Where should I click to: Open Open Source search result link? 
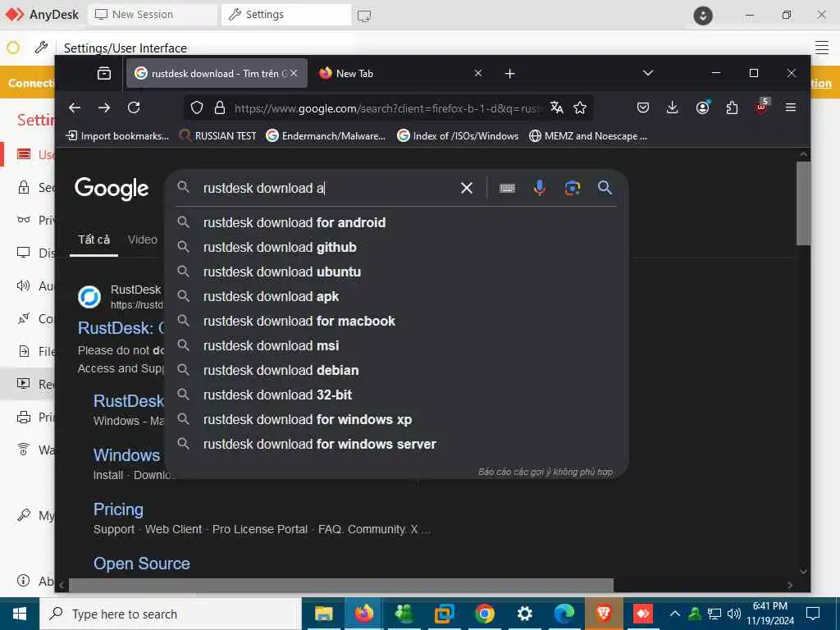[x=141, y=563]
